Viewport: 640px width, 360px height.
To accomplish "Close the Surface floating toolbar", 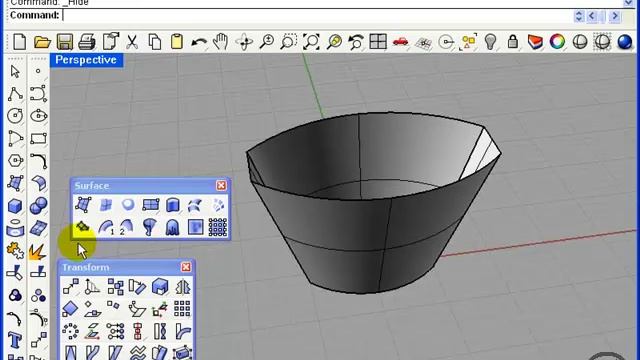I will click(221, 186).
